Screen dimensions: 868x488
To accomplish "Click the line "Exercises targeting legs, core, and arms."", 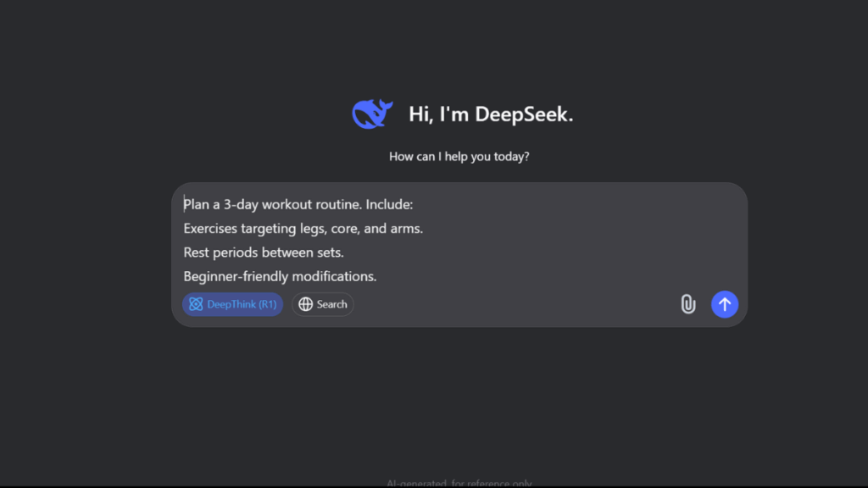I will 303,229.
